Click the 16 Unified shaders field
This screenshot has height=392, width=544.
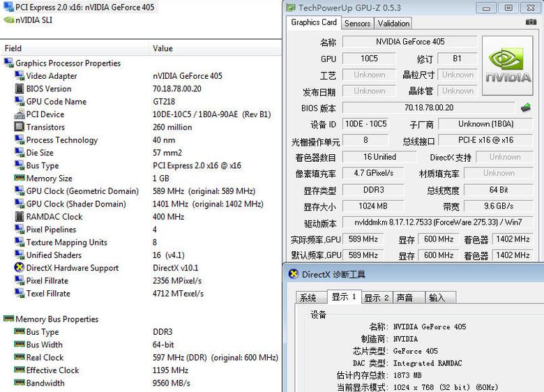[x=379, y=157]
